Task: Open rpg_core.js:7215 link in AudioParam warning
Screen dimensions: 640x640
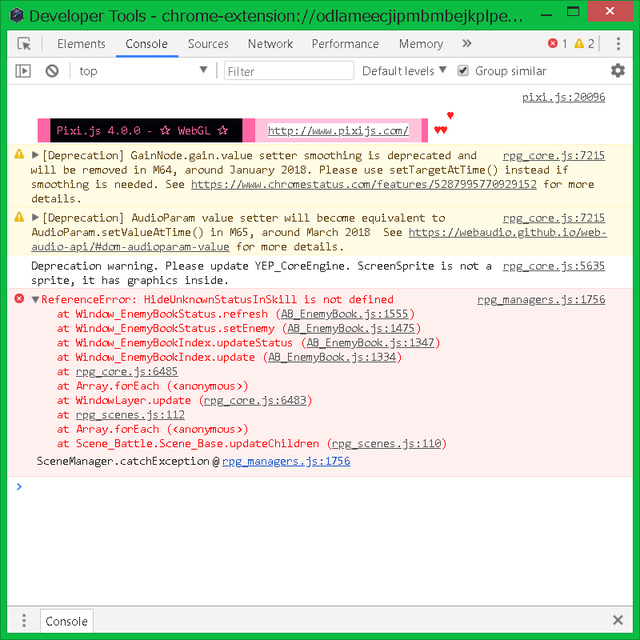Action: point(553,218)
